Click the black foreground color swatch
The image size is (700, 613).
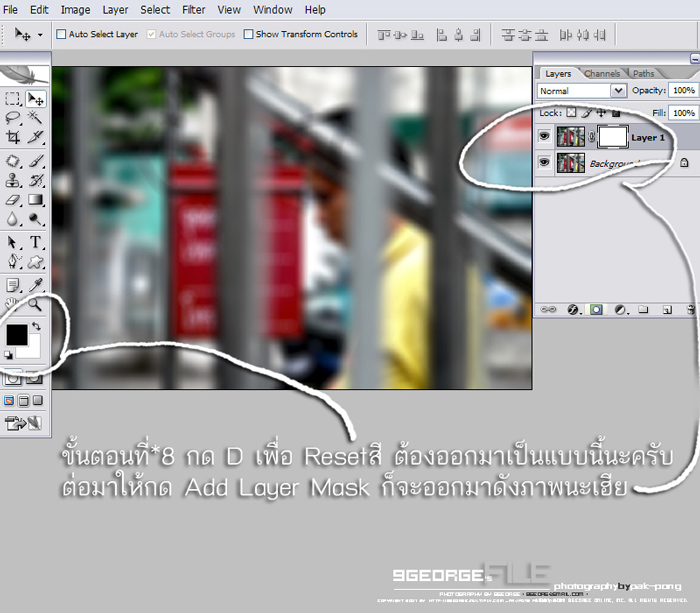[17, 335]
